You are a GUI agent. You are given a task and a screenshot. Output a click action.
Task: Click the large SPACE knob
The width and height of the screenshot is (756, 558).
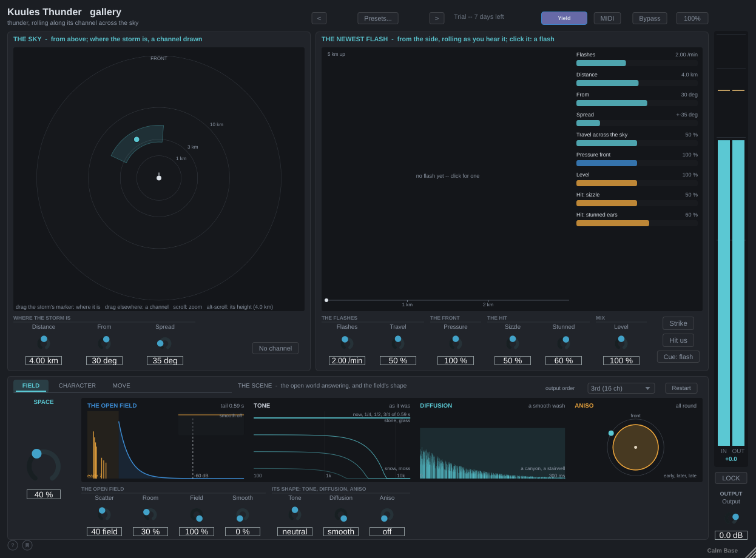click(x=44, y=466)
